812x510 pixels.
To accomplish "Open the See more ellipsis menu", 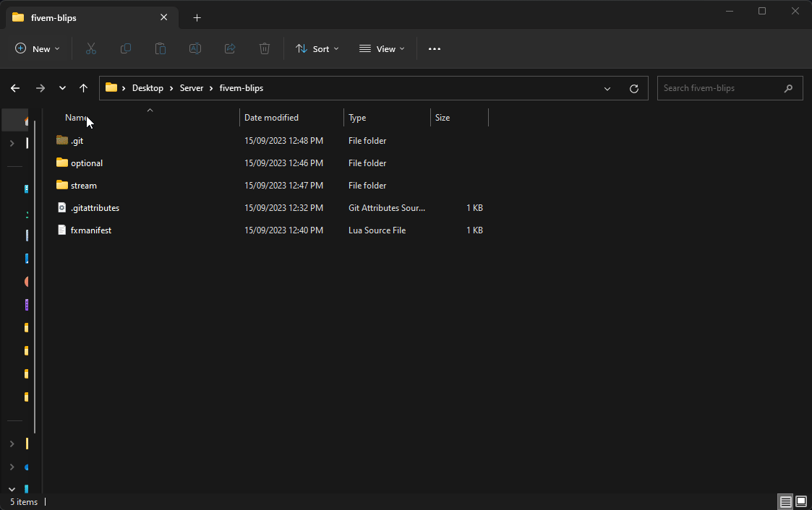I will pos(434,48).
